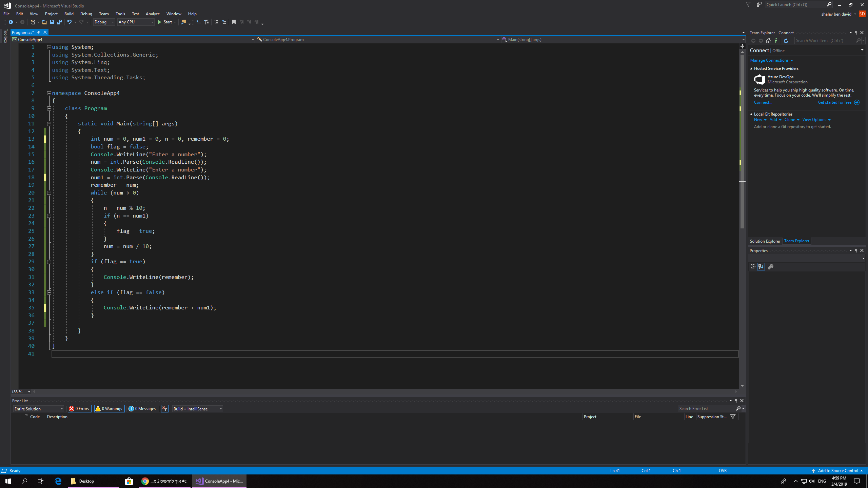The width and height of the screenshot is (868, 488).
Task: Toggle the 0 Messages filter
Action: click(x=142, y=409)
